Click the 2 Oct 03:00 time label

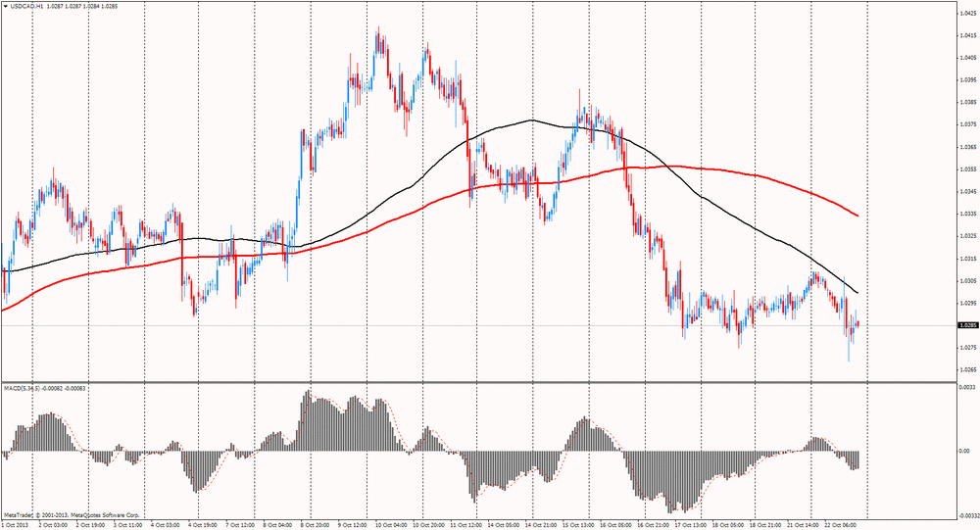(x=53, y=525)
